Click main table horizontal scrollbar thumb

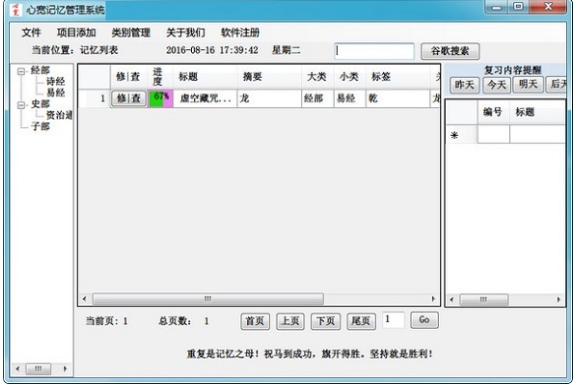point(208,299)
